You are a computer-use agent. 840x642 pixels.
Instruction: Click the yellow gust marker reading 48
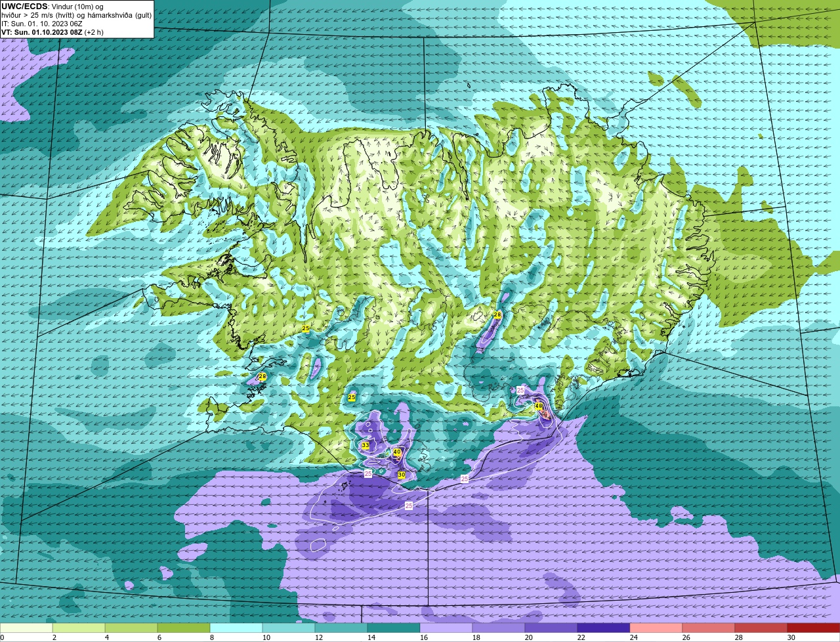[x=539, y=406]
